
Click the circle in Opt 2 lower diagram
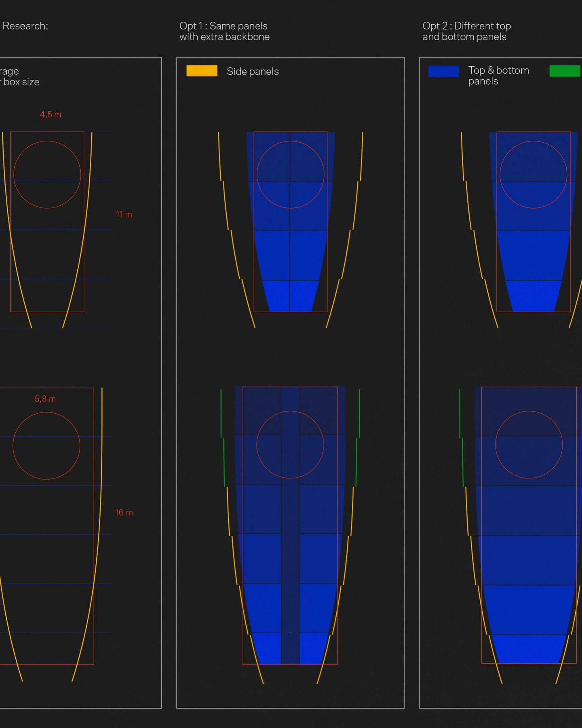(529, 411)
